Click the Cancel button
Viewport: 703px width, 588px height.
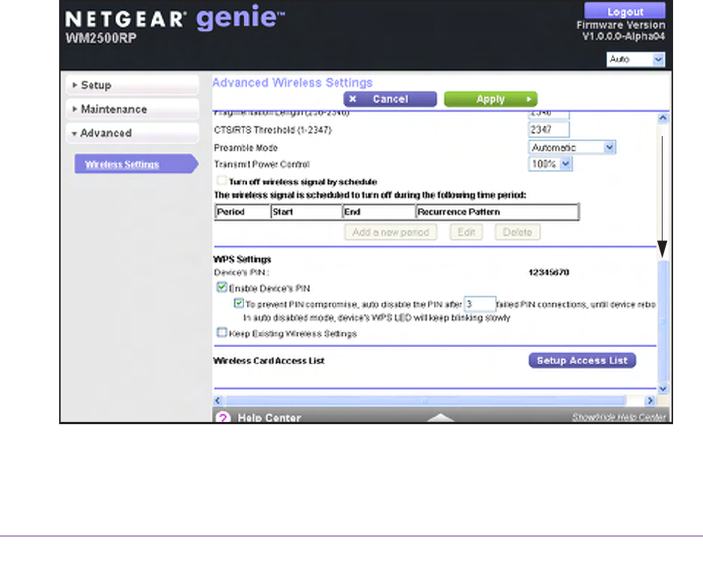(x=389, y=99)
